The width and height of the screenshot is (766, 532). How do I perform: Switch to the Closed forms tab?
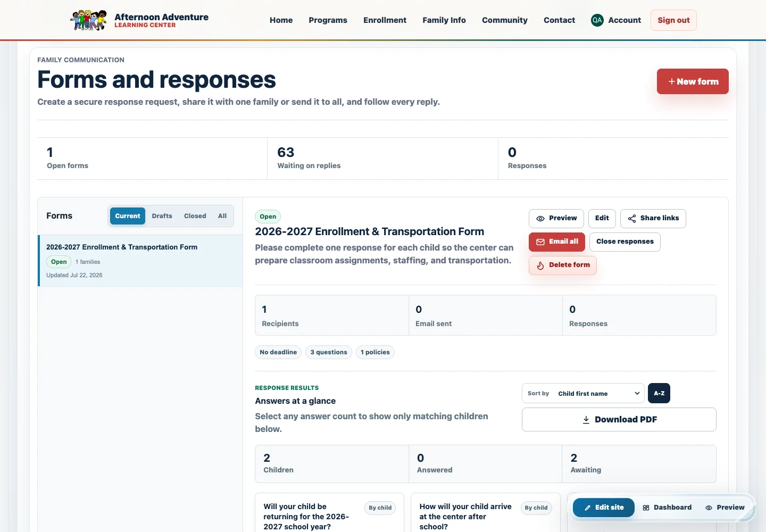(x=195, y=216)
